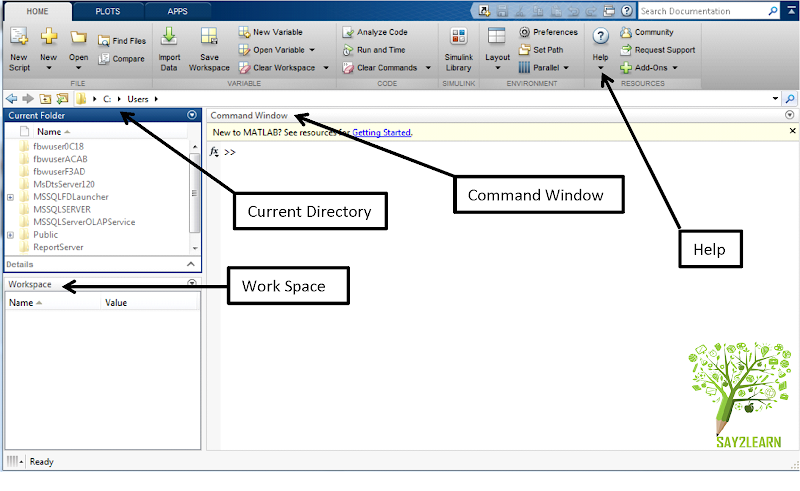Select the MSSQLServerOLAPService folder
This screenshot has width=800, height=491.
point(84,222)
